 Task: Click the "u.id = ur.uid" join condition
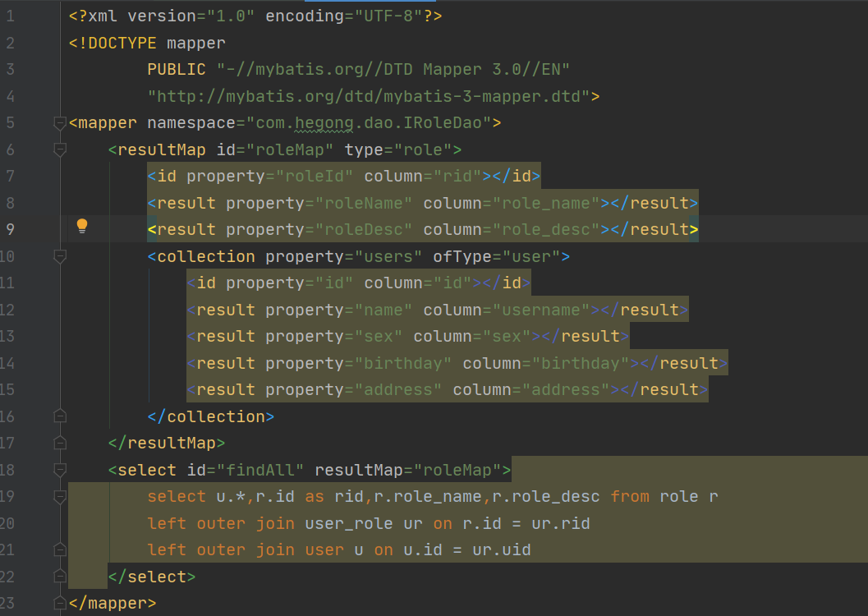(466, 549)
